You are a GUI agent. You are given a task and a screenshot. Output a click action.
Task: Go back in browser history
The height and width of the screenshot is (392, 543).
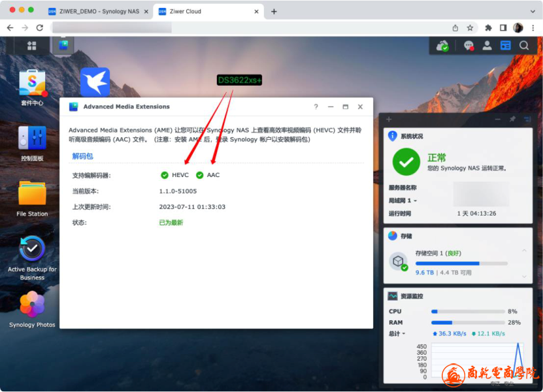(10, 27)
